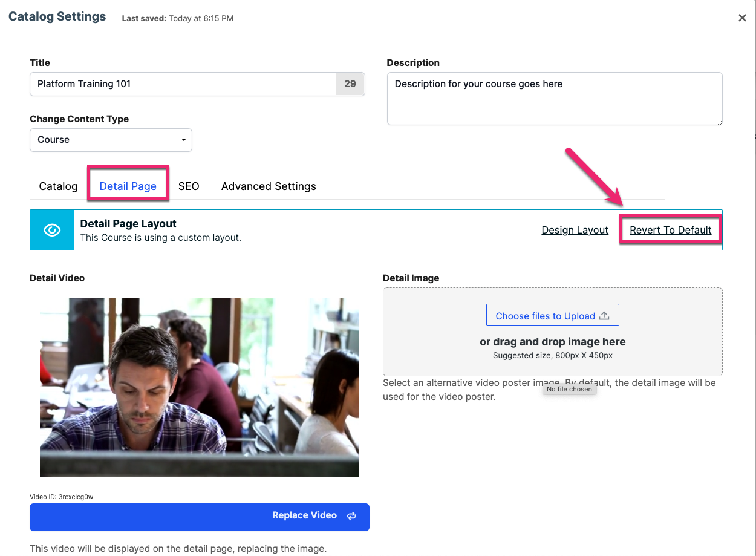The height and width of the screenshot is (556, 756).
Task: Close the Catalog Settings dialog with X
Action: pyautogui.click(x=742, y=18)
